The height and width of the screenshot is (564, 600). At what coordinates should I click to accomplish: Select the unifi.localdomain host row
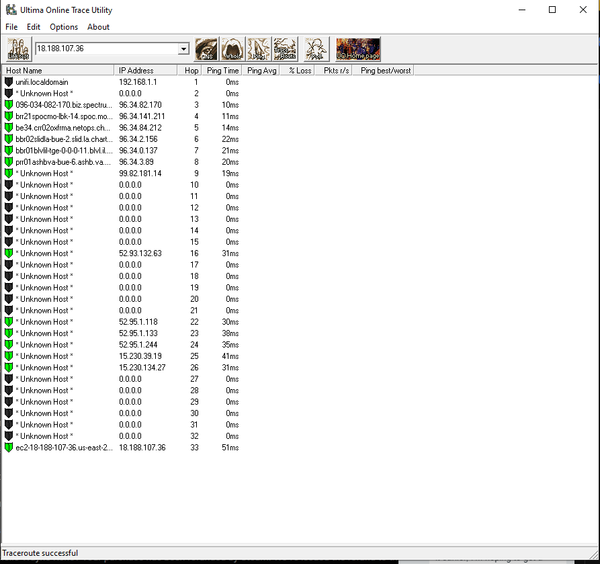point(42,82)
